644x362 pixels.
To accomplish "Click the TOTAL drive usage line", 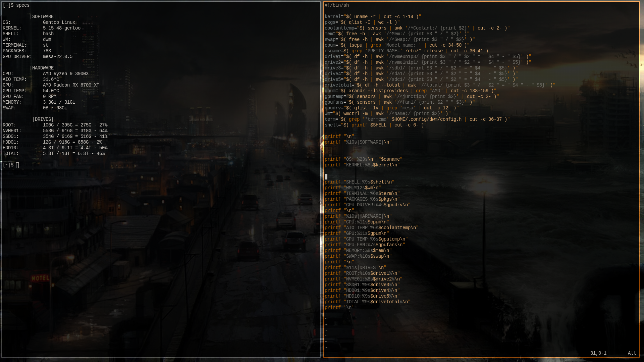I will tap(54, 154).
